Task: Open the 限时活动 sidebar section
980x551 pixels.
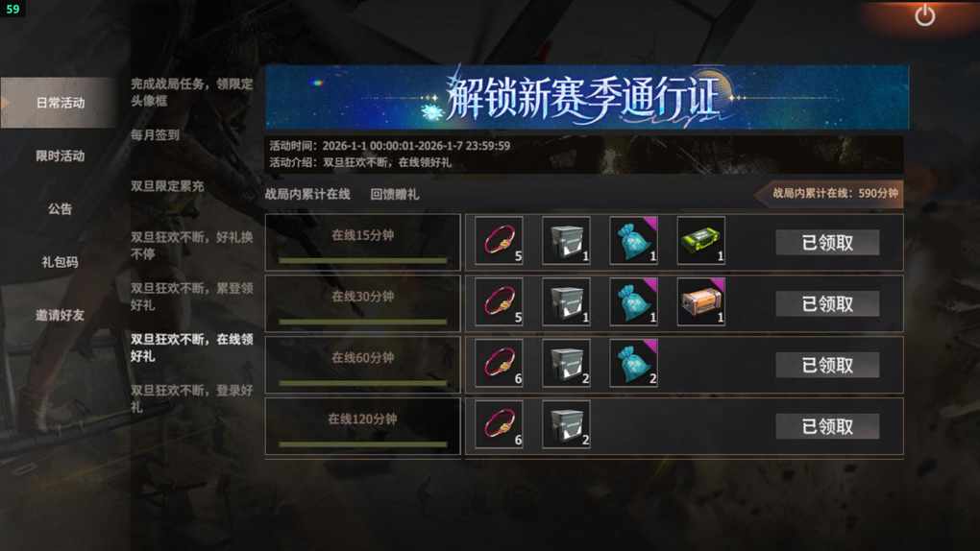Action: tap(60, 156)
